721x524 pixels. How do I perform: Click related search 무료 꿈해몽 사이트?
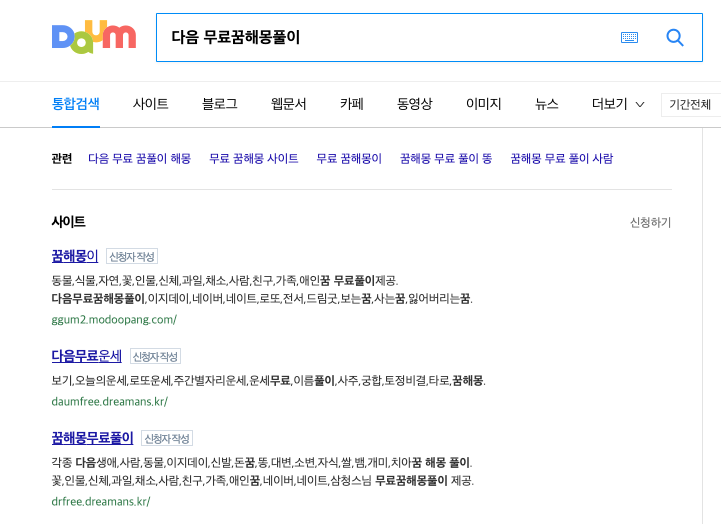point(253,159)
